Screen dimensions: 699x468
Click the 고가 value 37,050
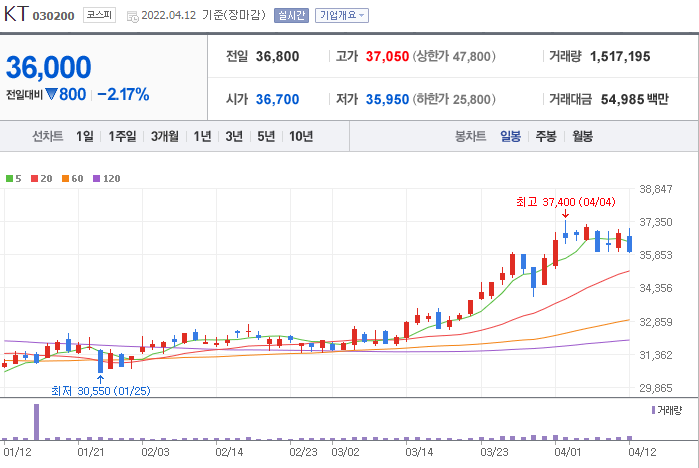(x=387, y=57)
